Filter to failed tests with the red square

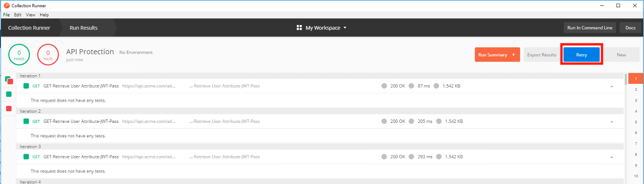[9, 108]
